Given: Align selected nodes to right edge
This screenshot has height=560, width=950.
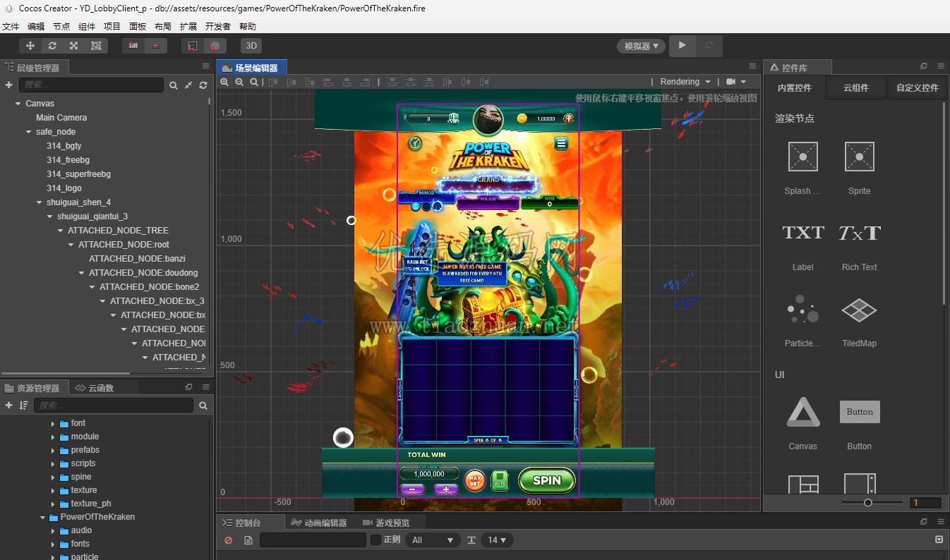Looking at the screenshot, I should [x=365, y=82].
